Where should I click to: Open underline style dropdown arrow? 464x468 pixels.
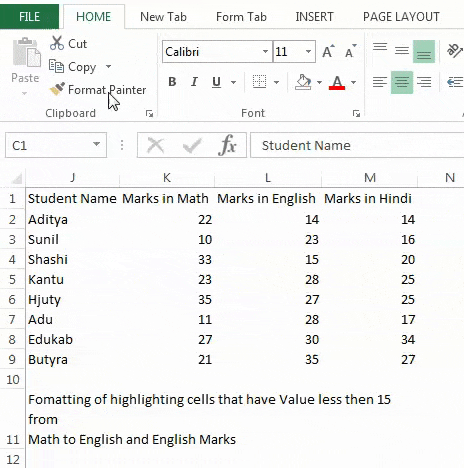233,82
